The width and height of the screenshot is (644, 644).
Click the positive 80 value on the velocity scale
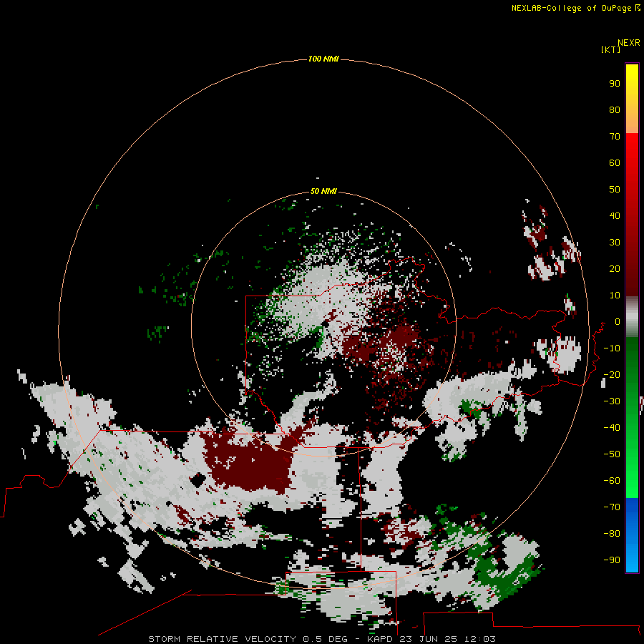click(615, 110)
